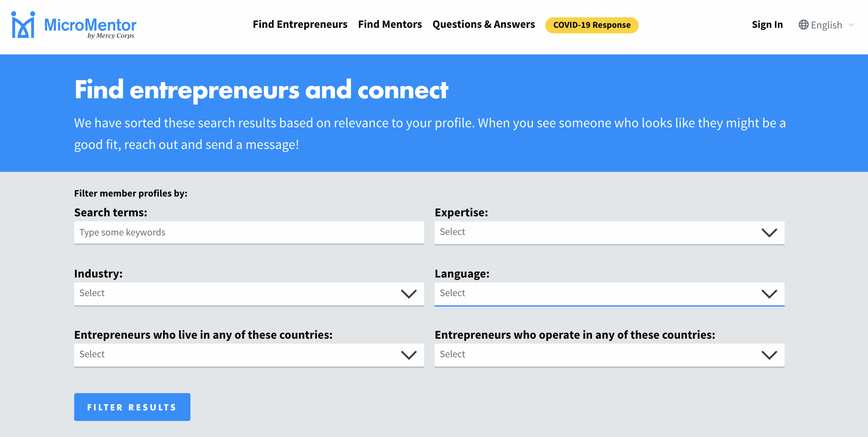Open the English language switcher
868x437 pixels.
pos(827,25)
